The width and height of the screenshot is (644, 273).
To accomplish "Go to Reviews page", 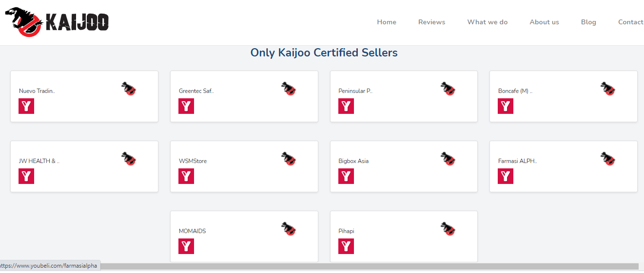I will (x=431, y=22).
